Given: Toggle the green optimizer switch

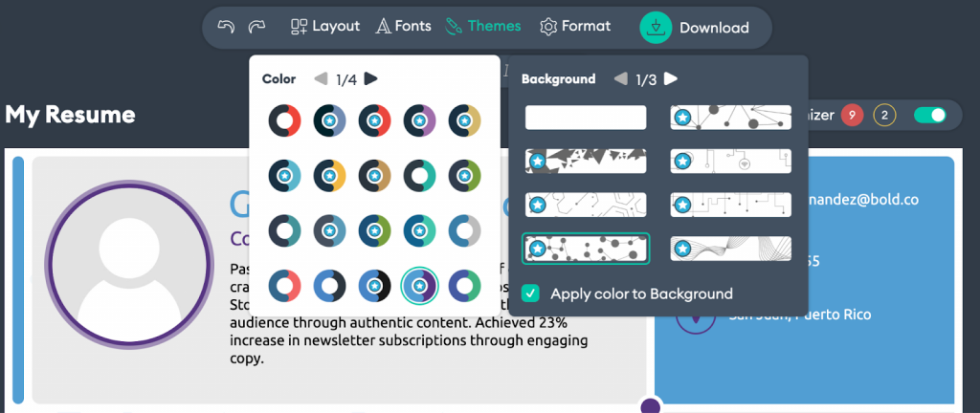Looking at the screenshot, I should coord(929,116).
